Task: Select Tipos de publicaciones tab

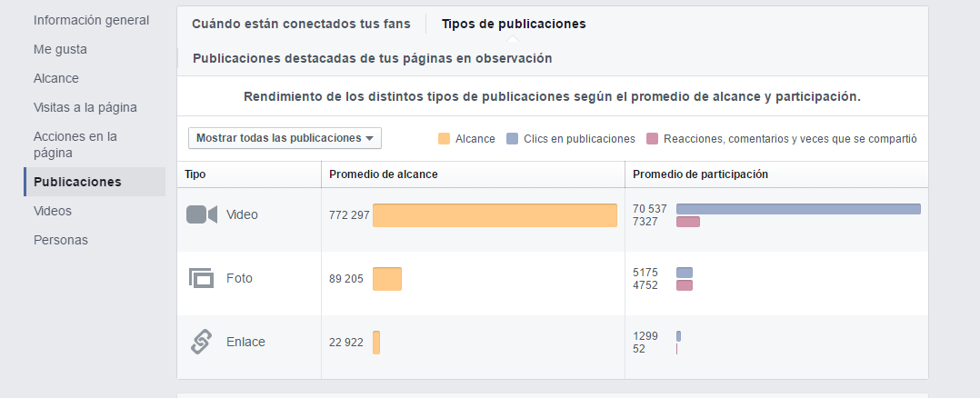Action: pyautogui.click(x=514, y=24)
